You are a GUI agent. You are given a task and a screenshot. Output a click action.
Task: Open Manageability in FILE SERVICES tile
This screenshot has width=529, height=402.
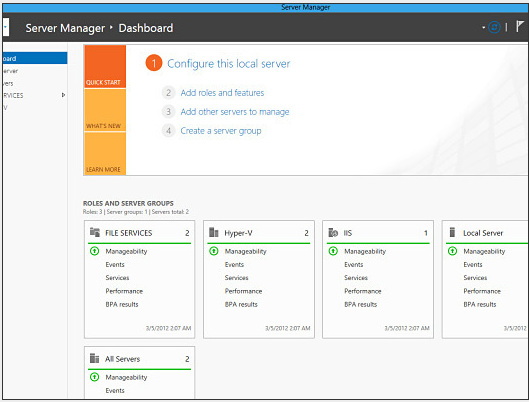click(x=126, y=251)
